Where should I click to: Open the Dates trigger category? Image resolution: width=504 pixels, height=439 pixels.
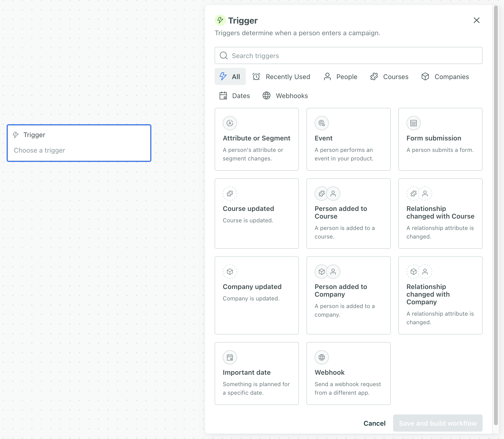(234, 95)
